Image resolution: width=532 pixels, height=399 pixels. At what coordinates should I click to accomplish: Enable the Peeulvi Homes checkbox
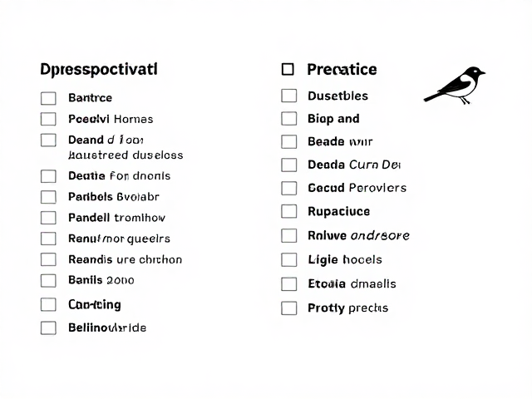click(48, 119)
